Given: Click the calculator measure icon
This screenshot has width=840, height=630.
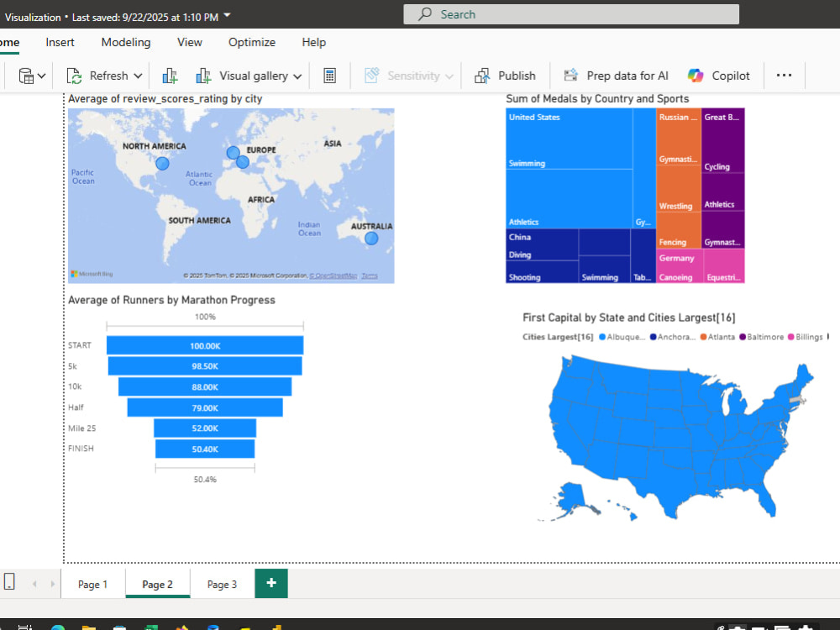Looking at the screenshot, I should coord(330,76).
